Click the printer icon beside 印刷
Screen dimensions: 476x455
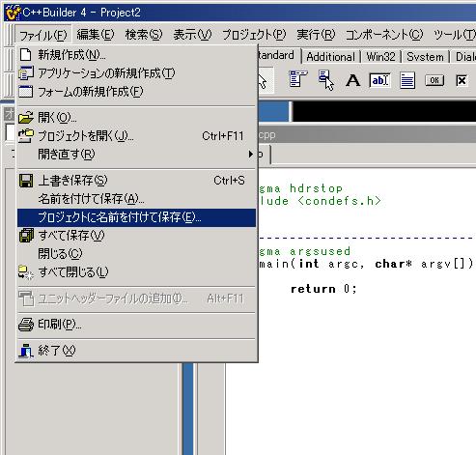tap(26, 325)
